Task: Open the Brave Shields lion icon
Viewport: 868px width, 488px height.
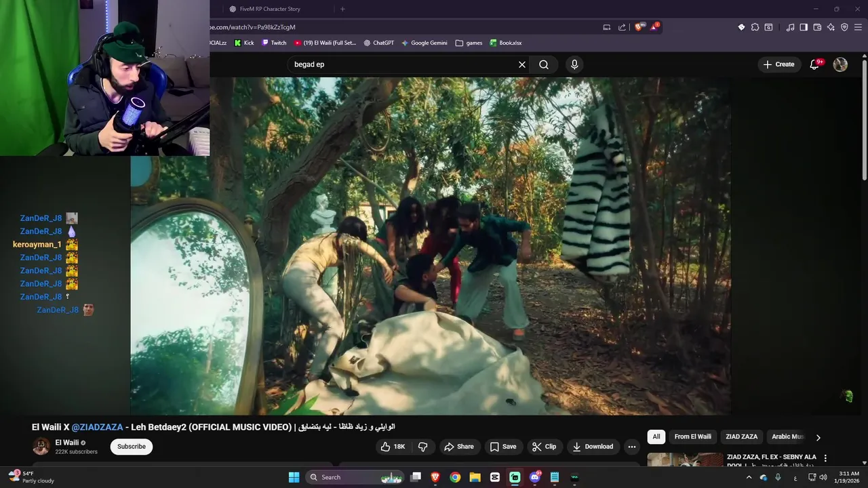Action: click(x=639, y=27)
